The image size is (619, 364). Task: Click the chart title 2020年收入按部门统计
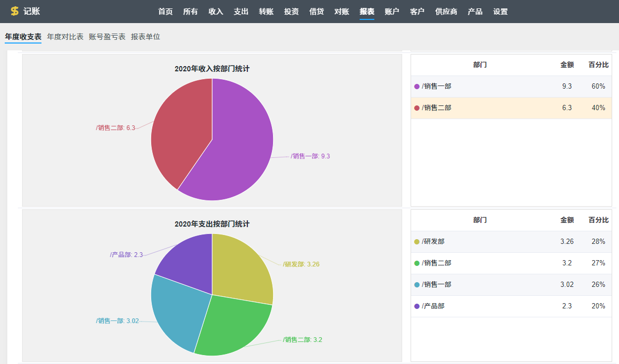[x=212, y=69]
